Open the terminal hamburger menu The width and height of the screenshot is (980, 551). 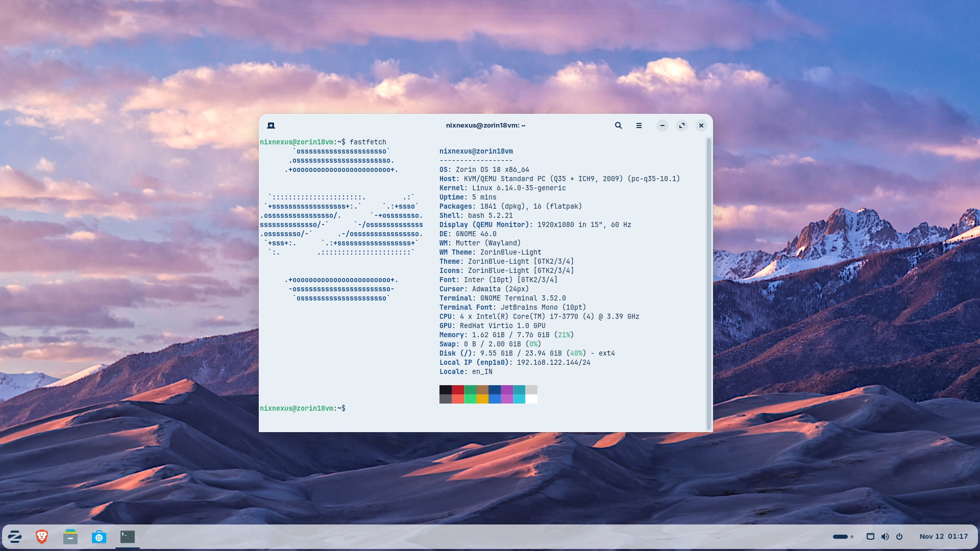[x=639, y=125]
